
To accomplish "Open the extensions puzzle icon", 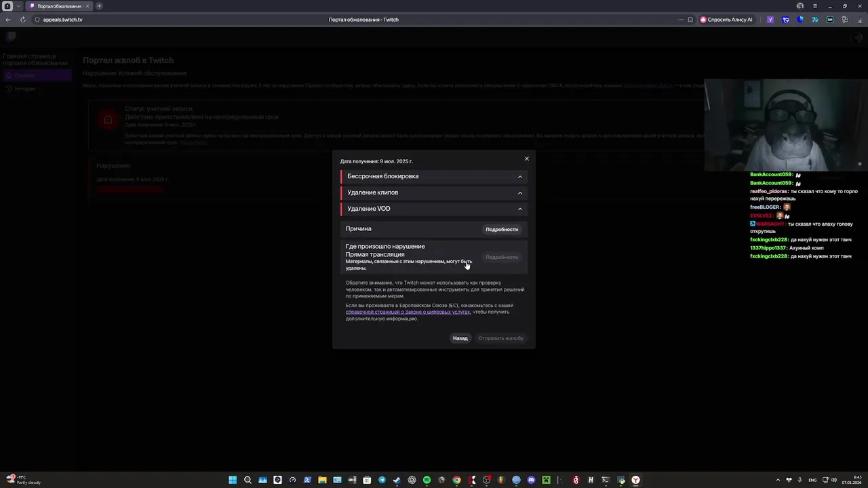I will (x=845, y=20).
